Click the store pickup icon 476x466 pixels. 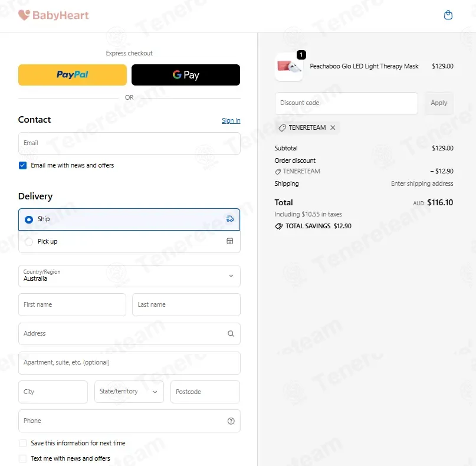pos(230,241)
